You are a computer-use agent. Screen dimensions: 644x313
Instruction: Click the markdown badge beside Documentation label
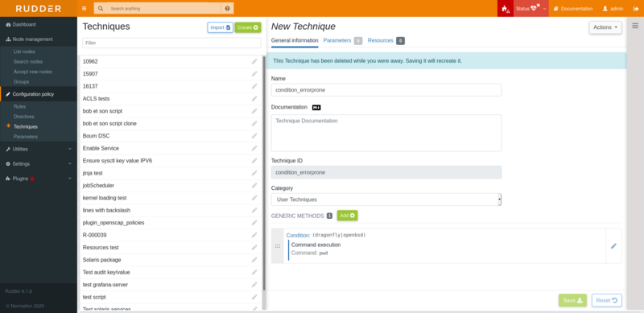click(316, 108)
